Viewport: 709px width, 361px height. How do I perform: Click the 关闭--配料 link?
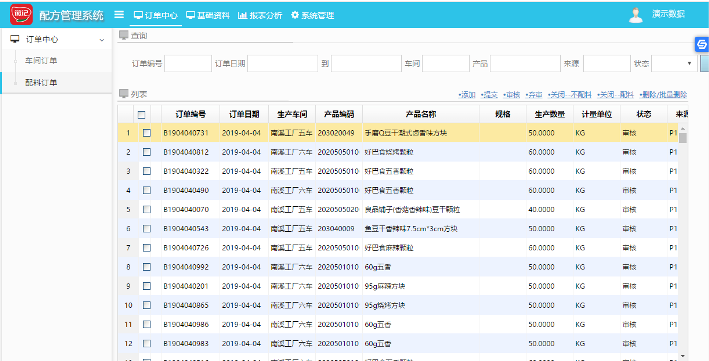pos(615,95)
